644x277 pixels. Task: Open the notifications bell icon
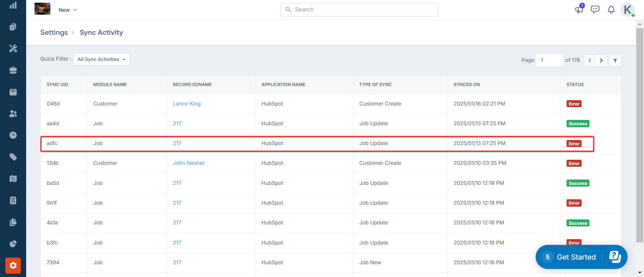(x=611, y=10)
